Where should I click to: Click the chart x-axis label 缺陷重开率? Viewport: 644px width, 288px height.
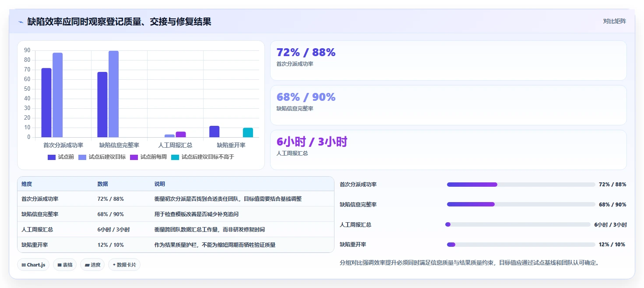(231, 145)
